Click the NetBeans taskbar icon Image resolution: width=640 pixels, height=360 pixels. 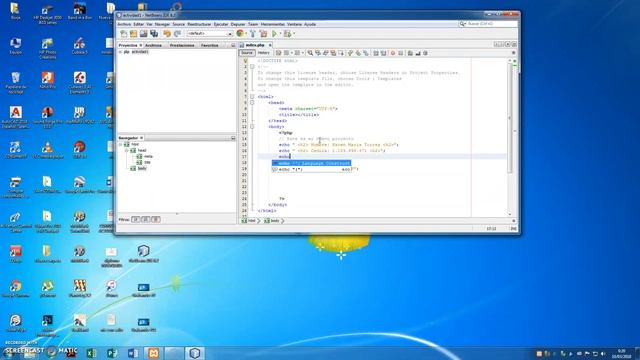[x=195, y=353]
